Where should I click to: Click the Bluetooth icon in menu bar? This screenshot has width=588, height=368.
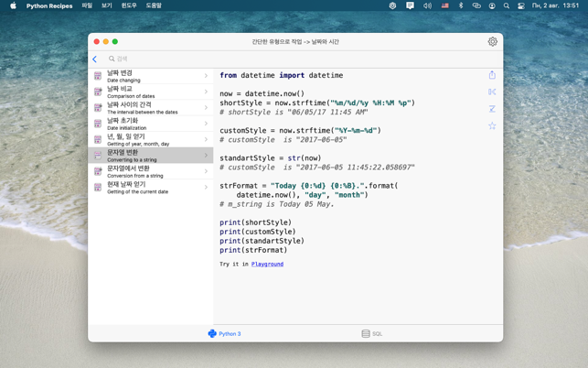coord(461,5)
